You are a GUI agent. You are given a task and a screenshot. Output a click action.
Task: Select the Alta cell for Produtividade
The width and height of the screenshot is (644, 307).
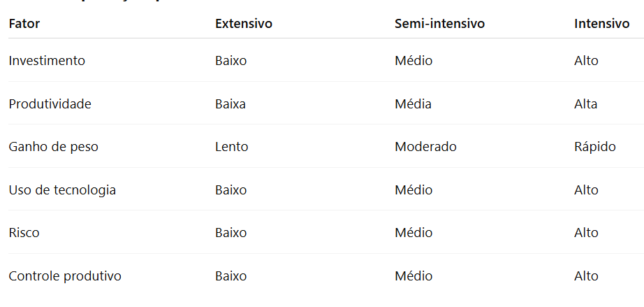coord(585,104)
